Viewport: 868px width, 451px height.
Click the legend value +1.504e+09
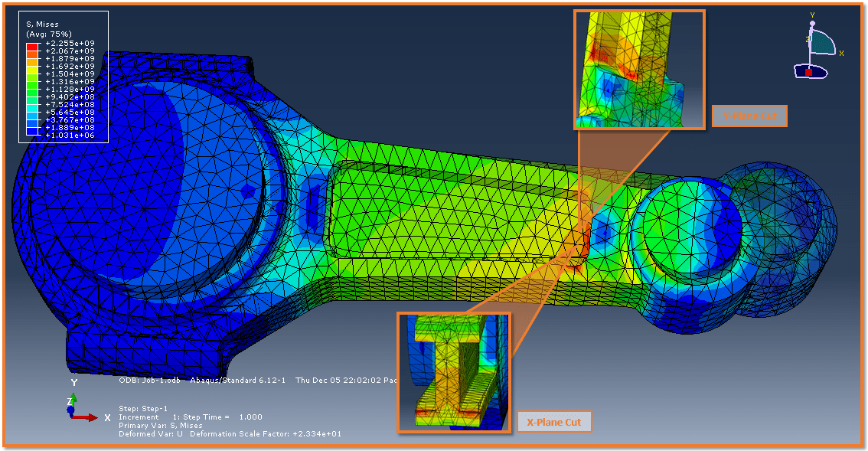70,74
